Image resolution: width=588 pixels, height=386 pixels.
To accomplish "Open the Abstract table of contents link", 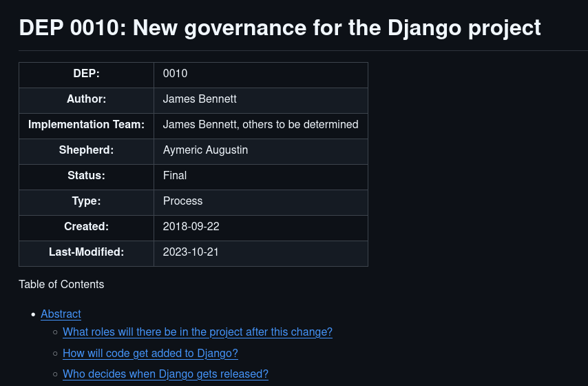I will click(x=61, y=314).
